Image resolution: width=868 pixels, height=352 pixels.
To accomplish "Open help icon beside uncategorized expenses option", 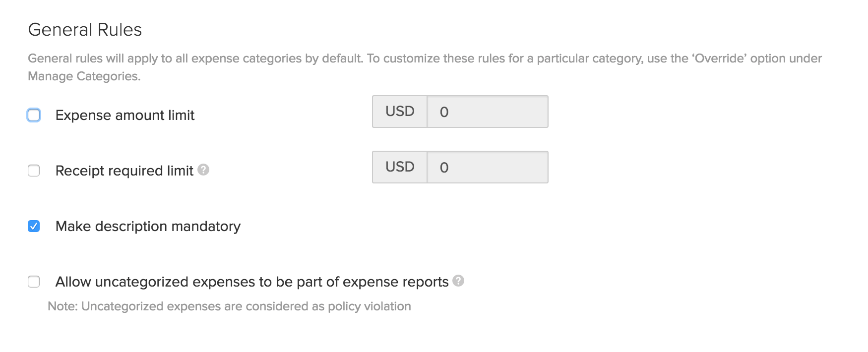I will pyautogui.click(x=459, y=281).
